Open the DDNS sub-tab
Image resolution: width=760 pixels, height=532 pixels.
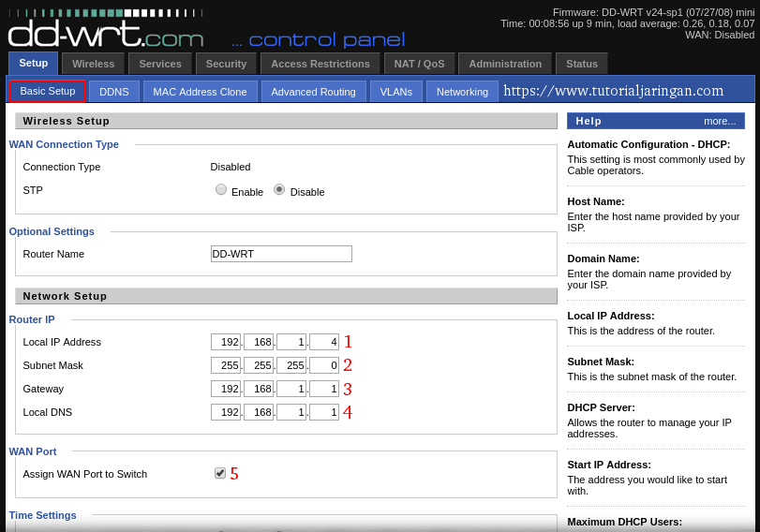point(114,92)
